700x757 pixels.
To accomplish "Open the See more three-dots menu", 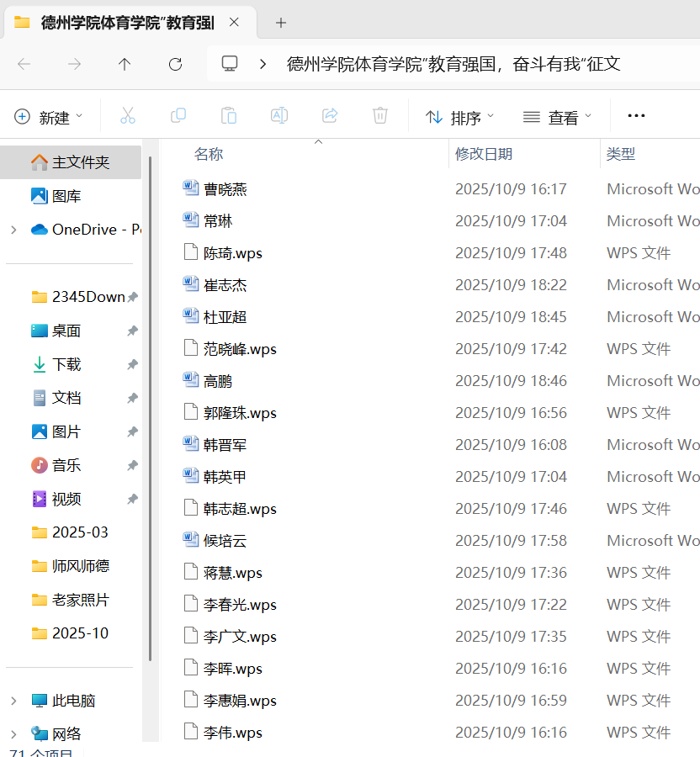I will pos(636,116).
